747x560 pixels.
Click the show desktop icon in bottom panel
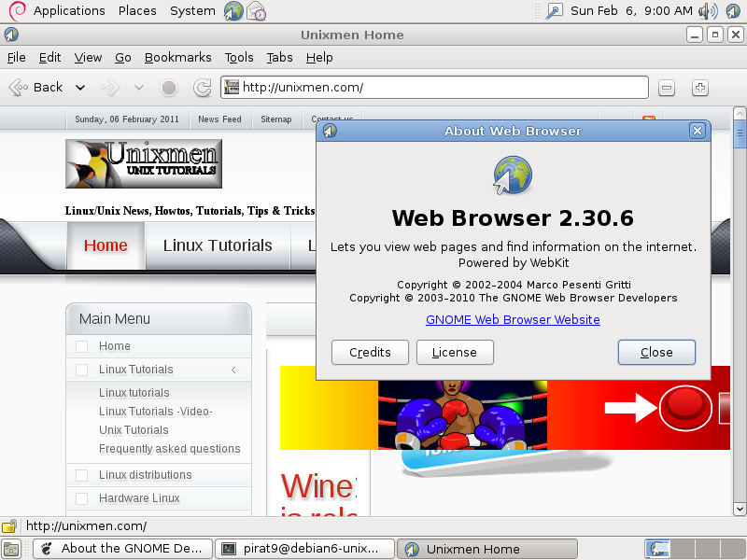click(11, 549)
